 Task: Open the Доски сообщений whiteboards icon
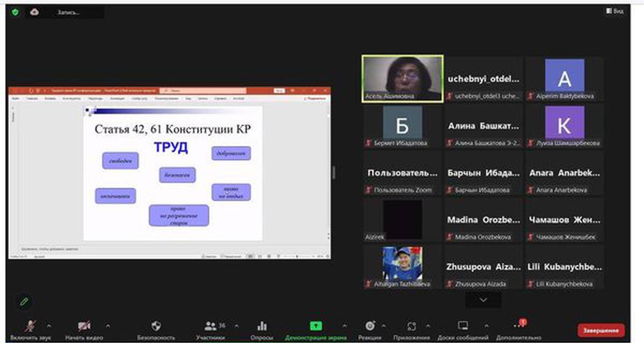pyautogui.click(x=463, y=326)
